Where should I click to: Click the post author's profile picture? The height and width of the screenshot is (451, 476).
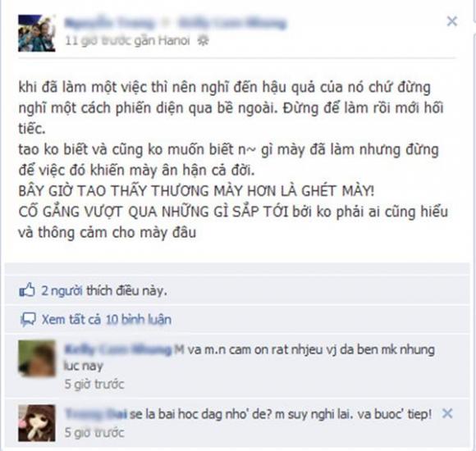tap(37, 33)
